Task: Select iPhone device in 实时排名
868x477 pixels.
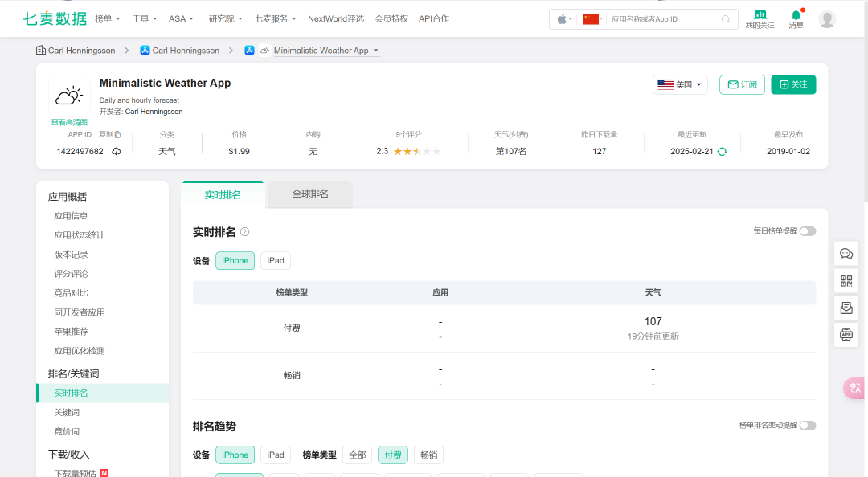Action: 235,261
